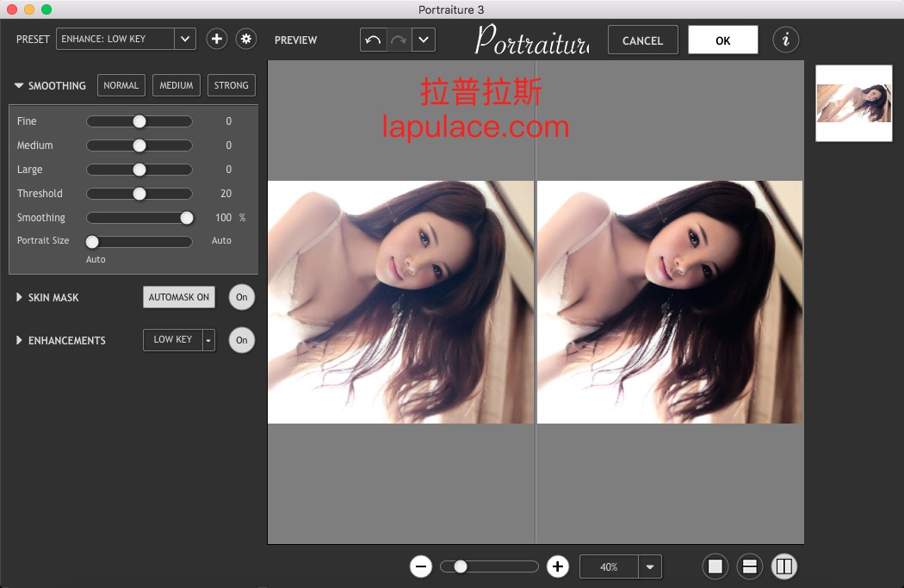Redo the last undone change
This screenshot has width=904, height=588.
(x=399, y=40)
